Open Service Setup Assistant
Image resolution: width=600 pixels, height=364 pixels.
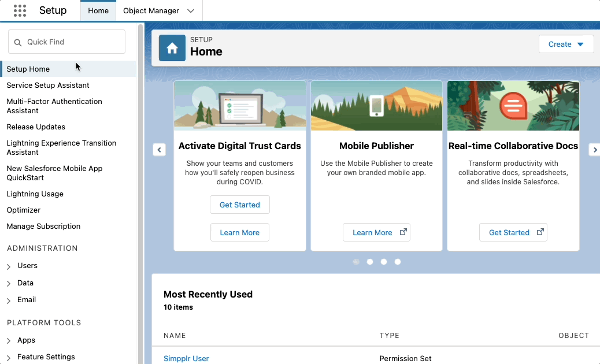[x=48, y=86]
